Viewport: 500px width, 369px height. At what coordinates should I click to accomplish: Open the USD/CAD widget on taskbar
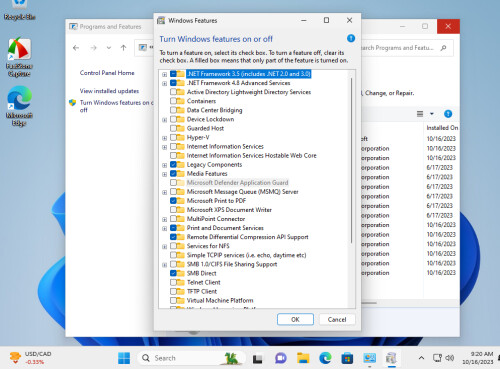(31, 358)
